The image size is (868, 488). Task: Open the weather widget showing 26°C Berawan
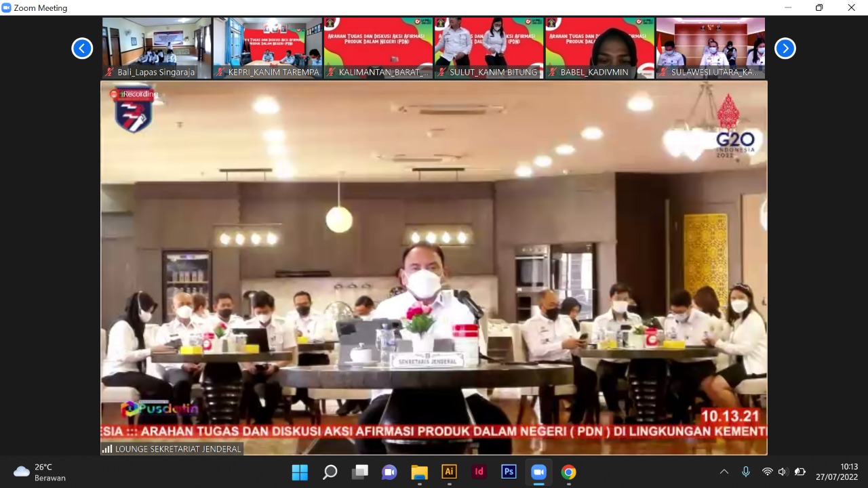[x=41, y=472]
